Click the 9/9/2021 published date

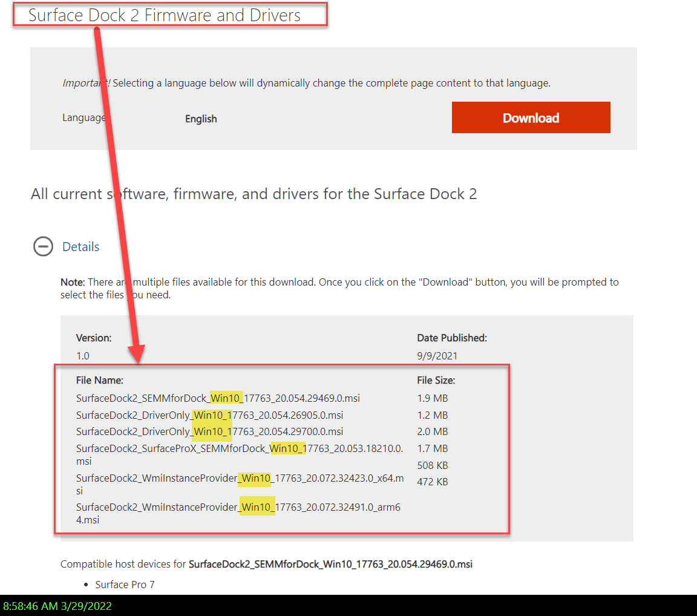click(x=437, y=356)
